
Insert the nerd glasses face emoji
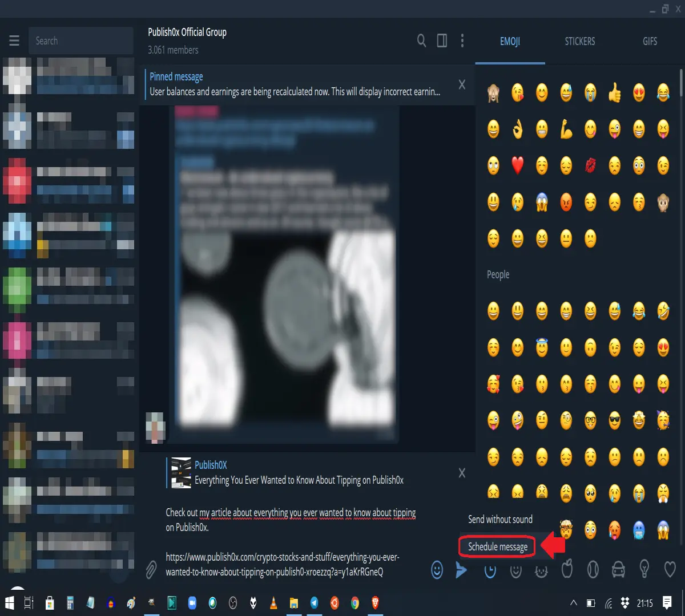[590, 421]
